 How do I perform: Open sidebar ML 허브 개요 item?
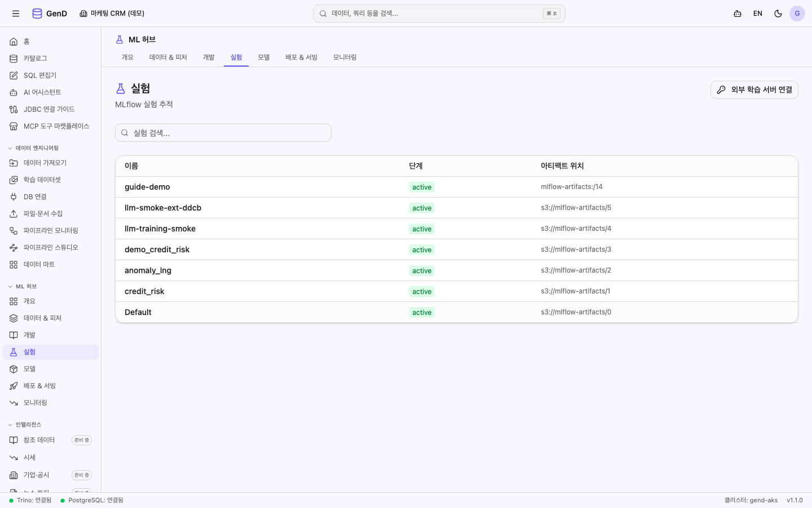(51, 301)
